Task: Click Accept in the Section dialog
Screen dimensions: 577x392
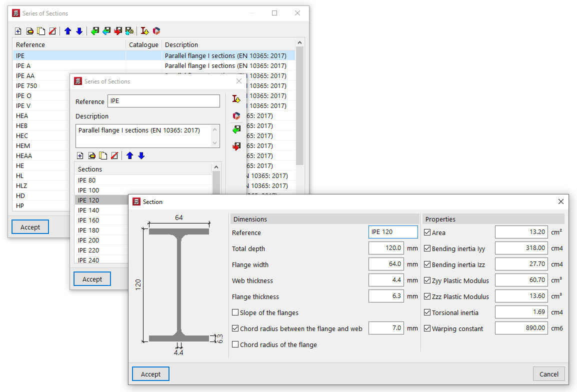Action: (150, 374)
